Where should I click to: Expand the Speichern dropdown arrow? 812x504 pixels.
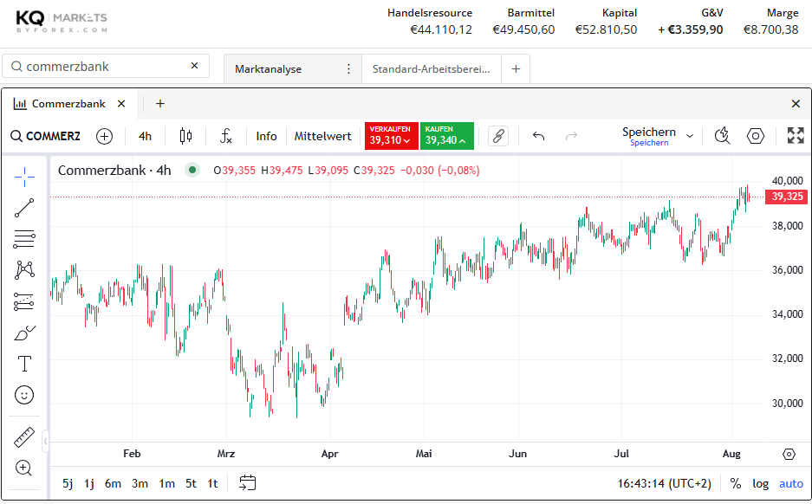tap(690, 136)
